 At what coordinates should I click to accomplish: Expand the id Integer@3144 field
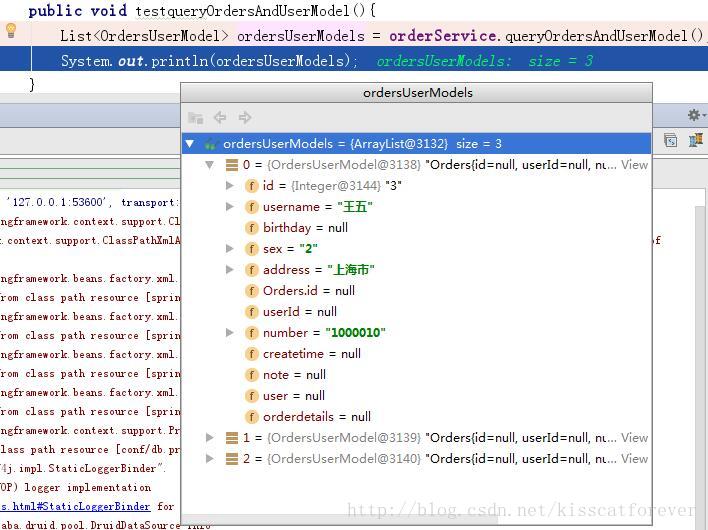pyautogui.click(x=230, y=186)
